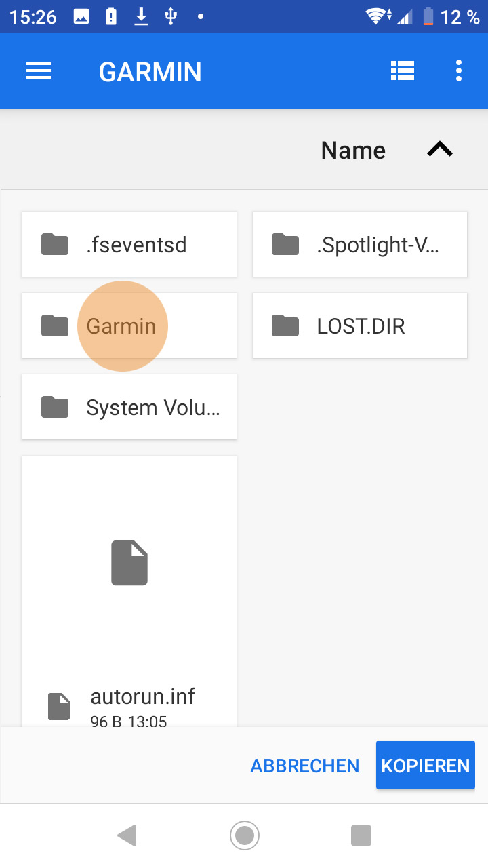
Task: Open the hamburger navigation menu
Action: coord(39,71)
